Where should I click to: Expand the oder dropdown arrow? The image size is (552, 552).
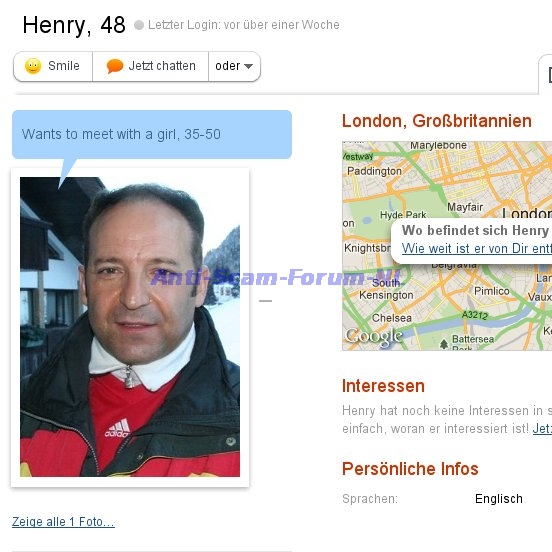pyautogui.click(x=248, y=66)
